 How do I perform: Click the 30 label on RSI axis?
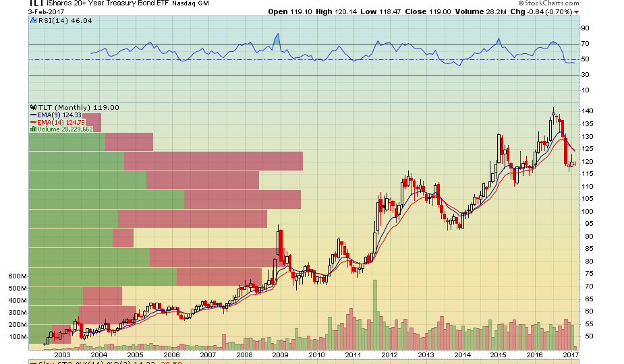point(585,75)
